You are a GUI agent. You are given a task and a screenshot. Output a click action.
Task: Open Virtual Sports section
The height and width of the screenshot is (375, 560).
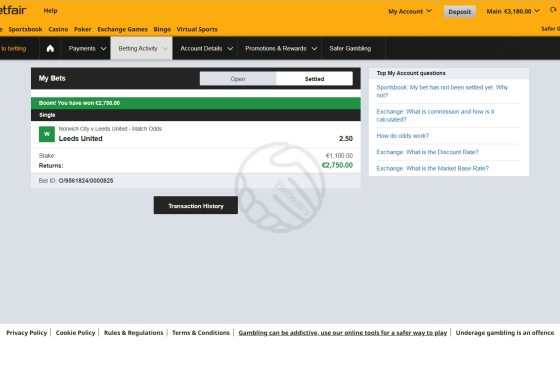tap(197, 29)
